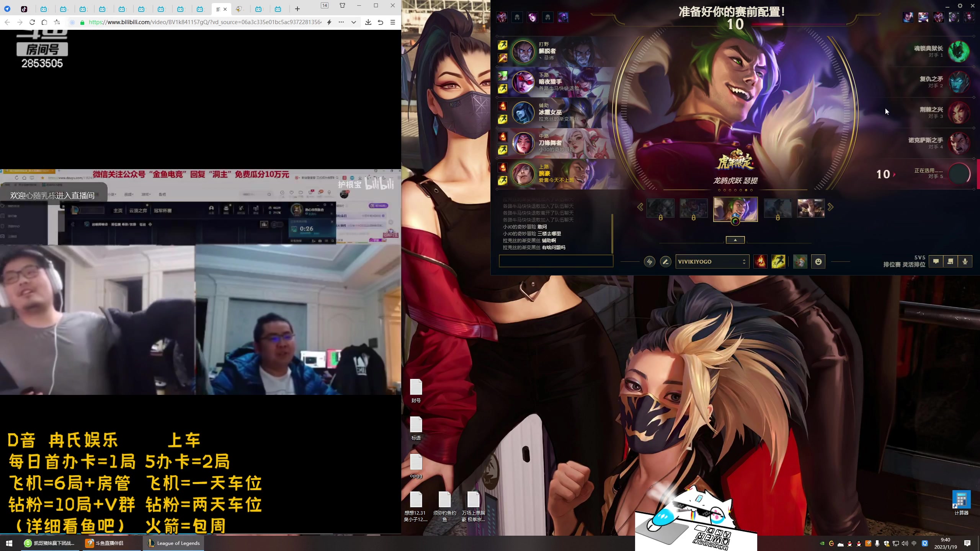The image size is (980, 551).
Task: Select the centered Sett skin thumbnail
Action: point(735,209)
